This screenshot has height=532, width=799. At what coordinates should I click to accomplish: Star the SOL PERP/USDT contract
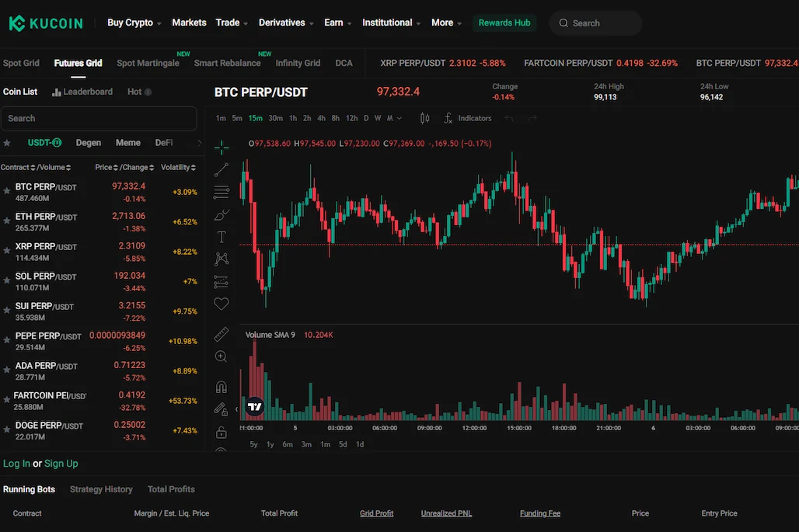[7, 280]
